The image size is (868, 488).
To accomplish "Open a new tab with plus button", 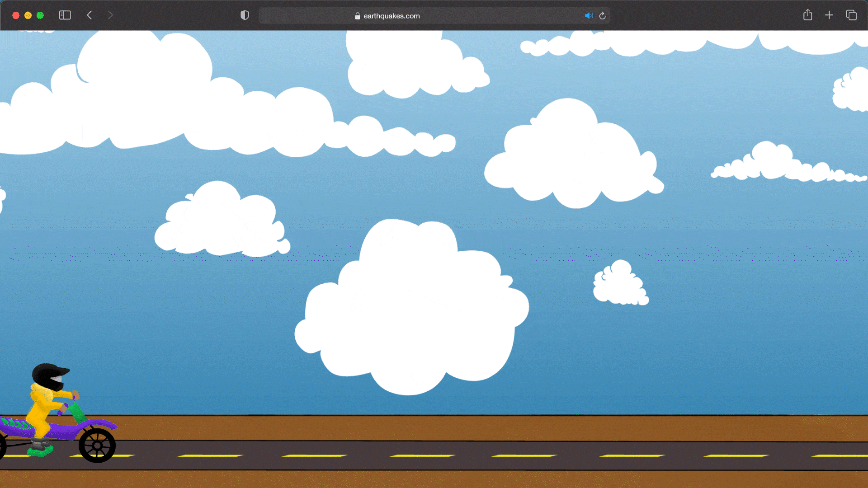I will (829, 15).
